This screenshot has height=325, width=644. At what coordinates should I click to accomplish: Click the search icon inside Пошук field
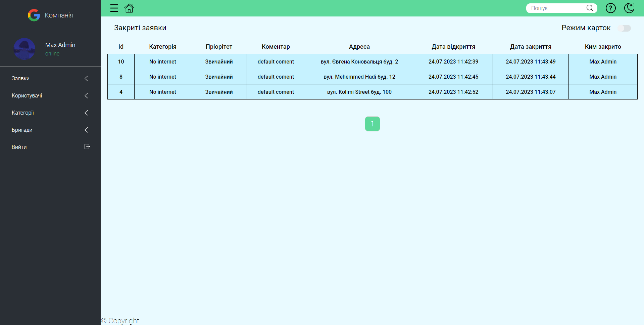coord(590,8)
